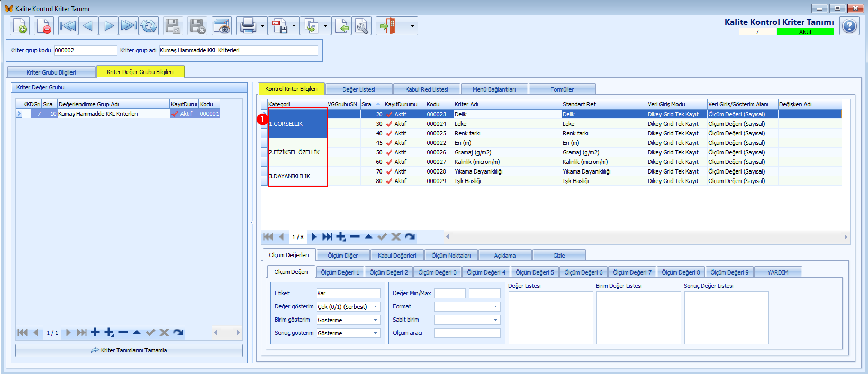868x374 pixels.
Task: Go to the first record in the main toolbar
Action: click(68, 26)
